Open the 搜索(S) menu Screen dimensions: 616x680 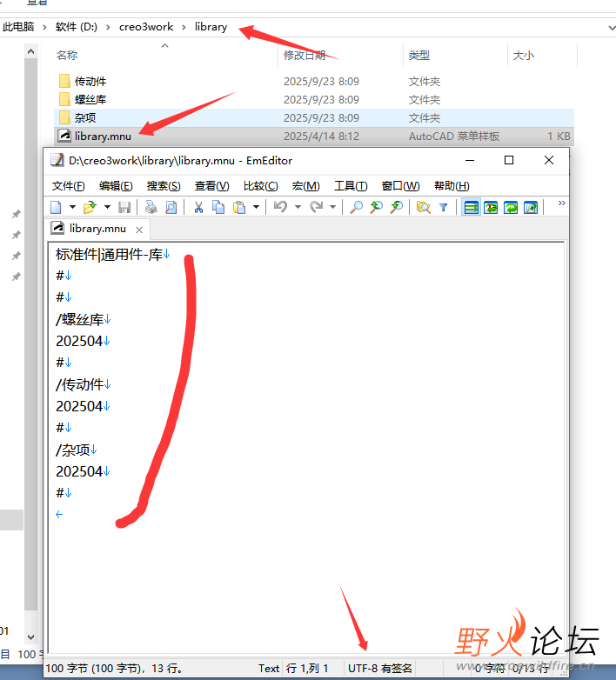164,186
